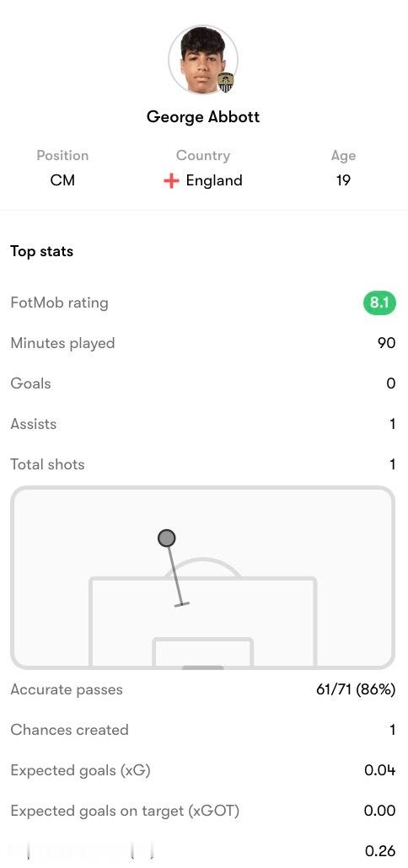Select the grey shot marker on the pitch map
This screenshot has width=408, height=868.
[167, 538]
